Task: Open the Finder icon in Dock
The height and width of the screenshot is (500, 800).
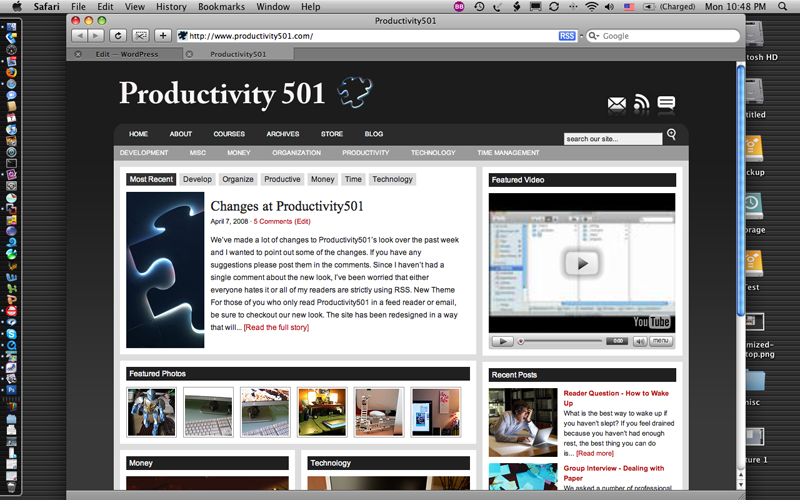Action: click(11, 27)
